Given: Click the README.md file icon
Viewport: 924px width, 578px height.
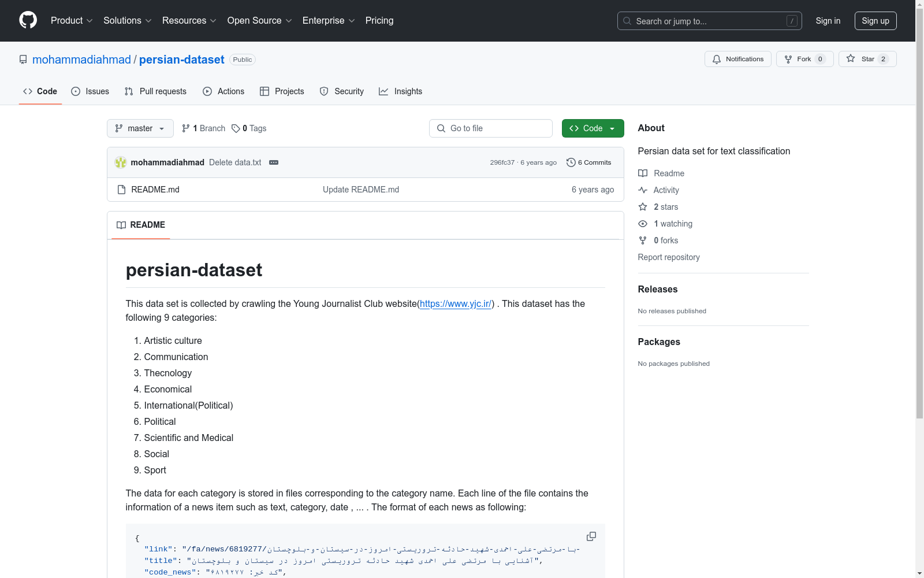Looking at the screenshot, I should coord(121,190).
